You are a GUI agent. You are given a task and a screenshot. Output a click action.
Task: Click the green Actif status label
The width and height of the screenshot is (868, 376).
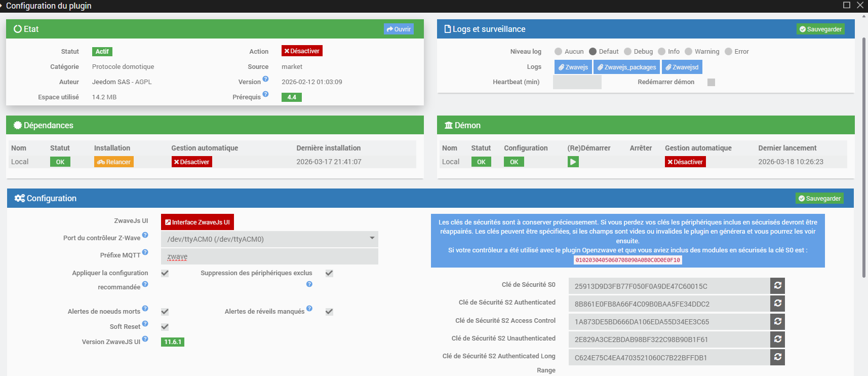click(x=102, y=51)
